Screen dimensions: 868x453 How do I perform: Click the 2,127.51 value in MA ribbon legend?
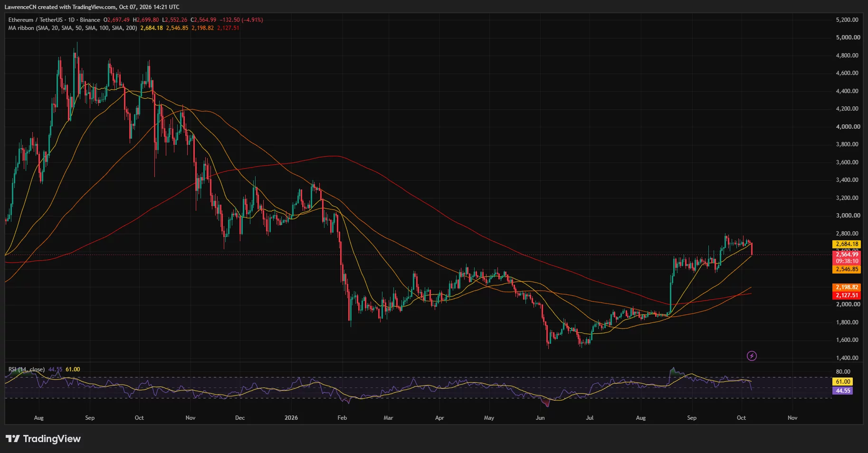click(x=228, y=28)
